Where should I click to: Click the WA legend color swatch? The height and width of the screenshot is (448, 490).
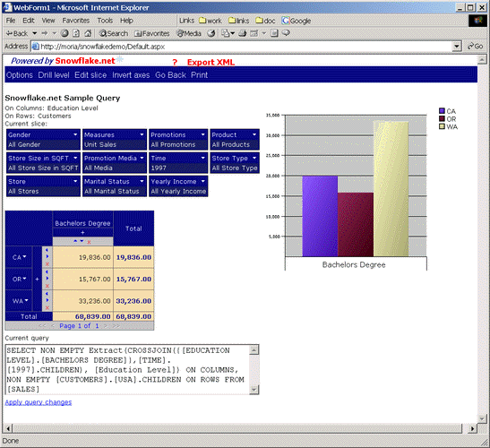coord(442,126)
